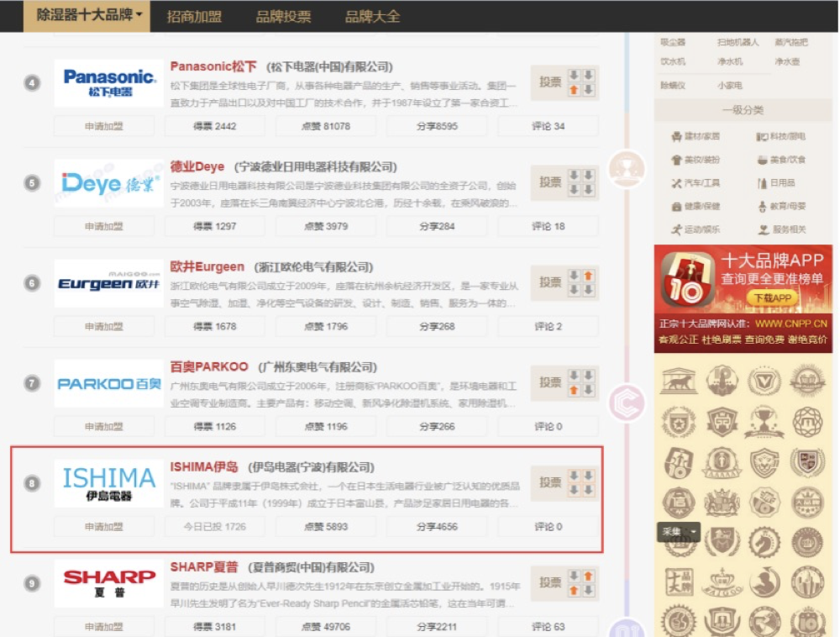Click 申请加盟 under Panasonic松下
The height and width of the screenshot is (637, 840).
click(104, 126)
